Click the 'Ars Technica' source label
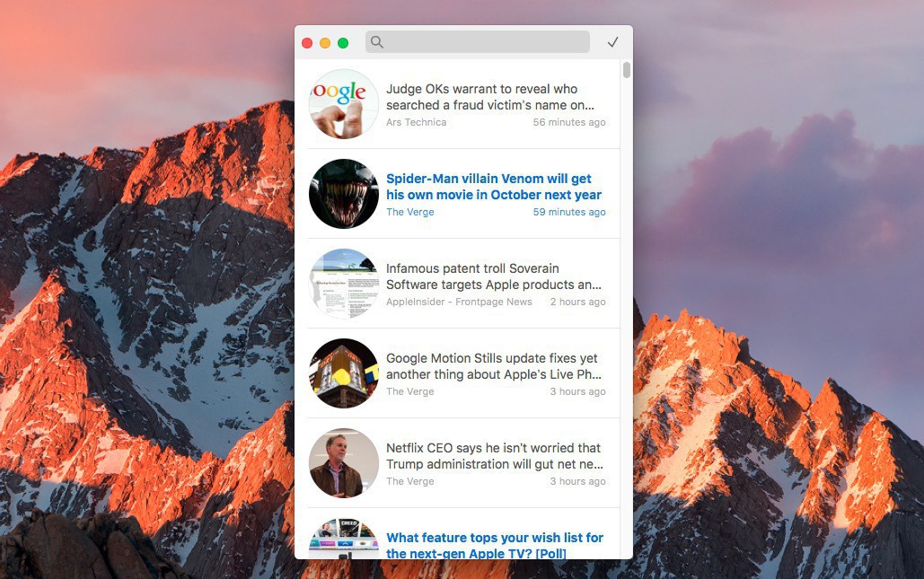 tap(416, 122)
